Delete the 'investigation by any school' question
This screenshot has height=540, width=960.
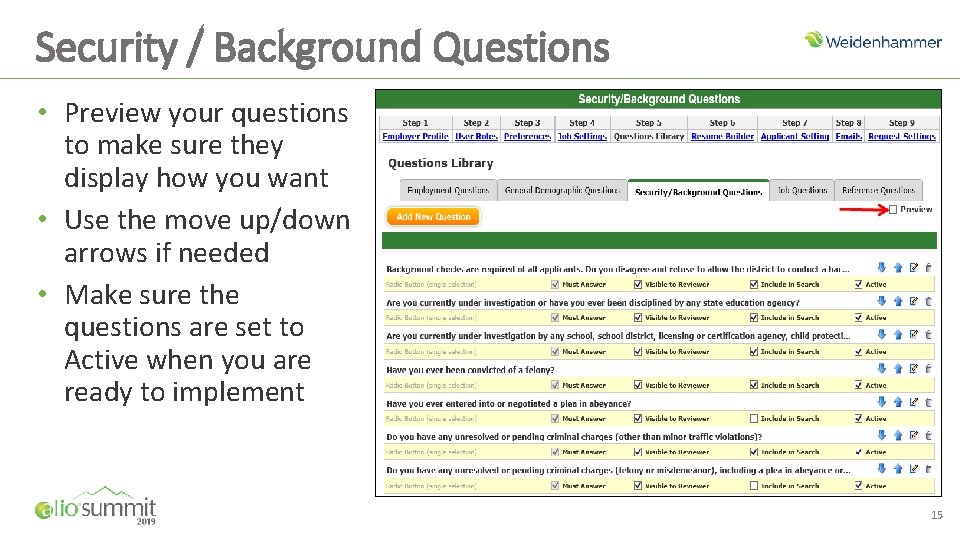pyautogui.click(x=928, y=334)
